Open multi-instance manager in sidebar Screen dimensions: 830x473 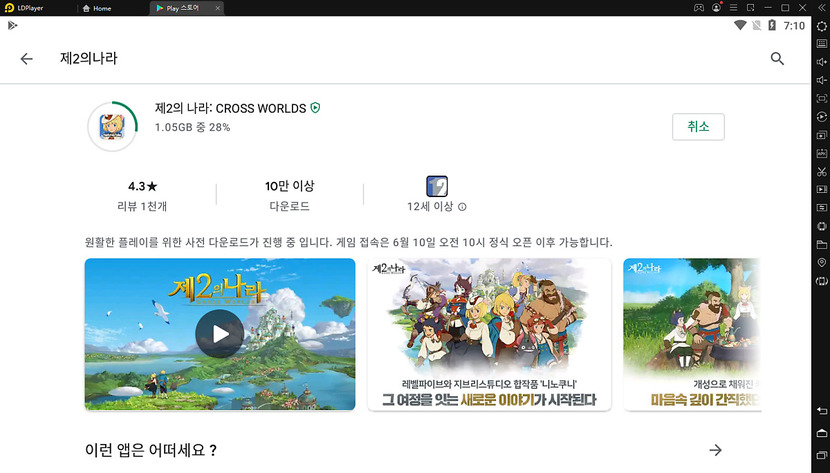coord(822,135)
